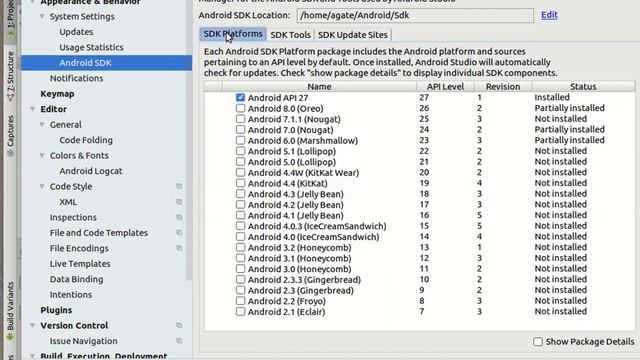Check Android 4.3 (Jelly Bean) checkbox
Screen dimensions: 640x360
(240, 194)
